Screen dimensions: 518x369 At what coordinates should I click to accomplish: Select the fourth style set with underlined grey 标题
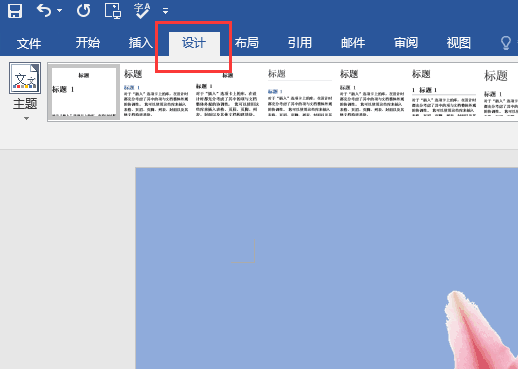click(300, 92)
